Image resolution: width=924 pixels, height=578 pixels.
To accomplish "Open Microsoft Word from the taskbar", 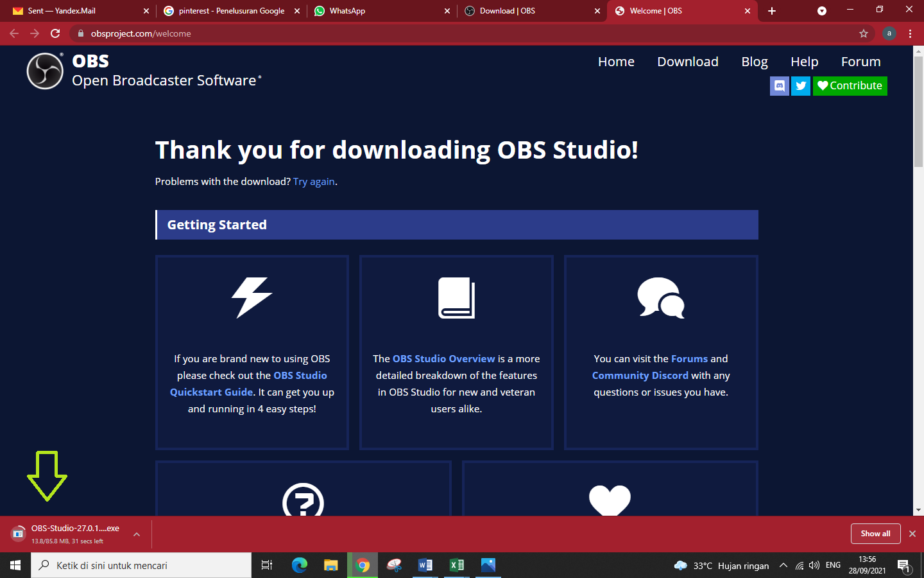I will [x=425, y=565].
